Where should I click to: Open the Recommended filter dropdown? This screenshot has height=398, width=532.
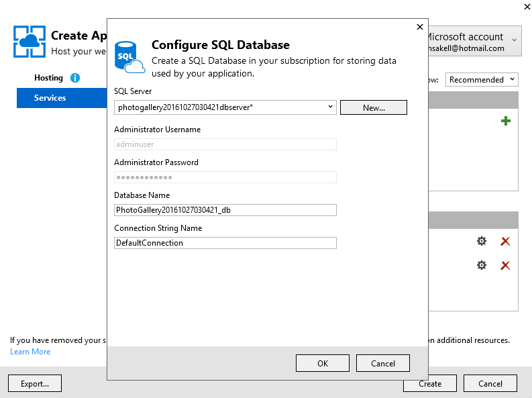[x=482, y=80]
